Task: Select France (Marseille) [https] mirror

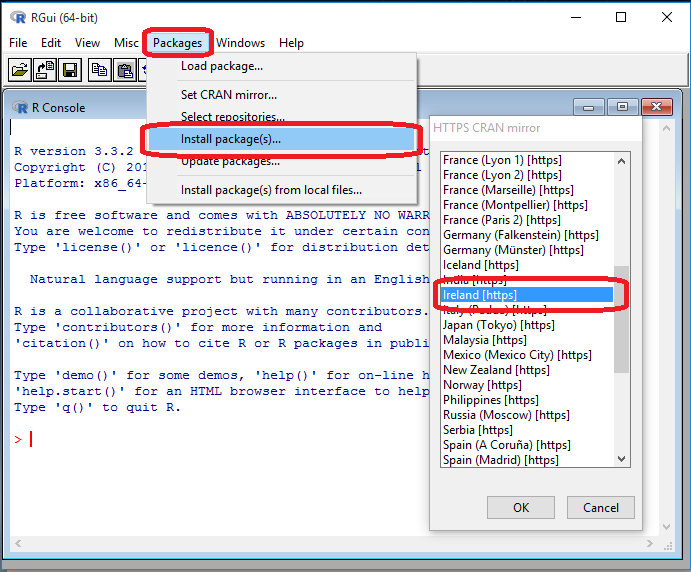Action: (527, 190)
